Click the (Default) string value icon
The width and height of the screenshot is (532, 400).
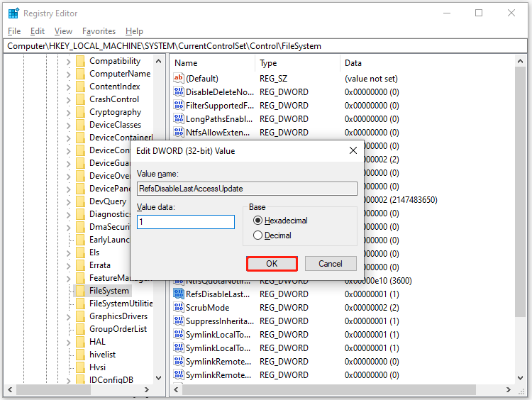(x=179, y=78)
